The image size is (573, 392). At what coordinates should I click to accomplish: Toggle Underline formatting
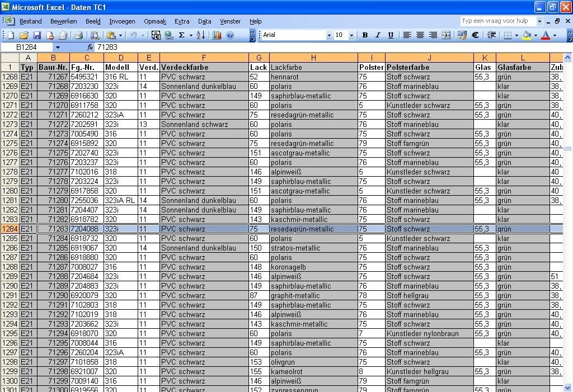[391, 35]
